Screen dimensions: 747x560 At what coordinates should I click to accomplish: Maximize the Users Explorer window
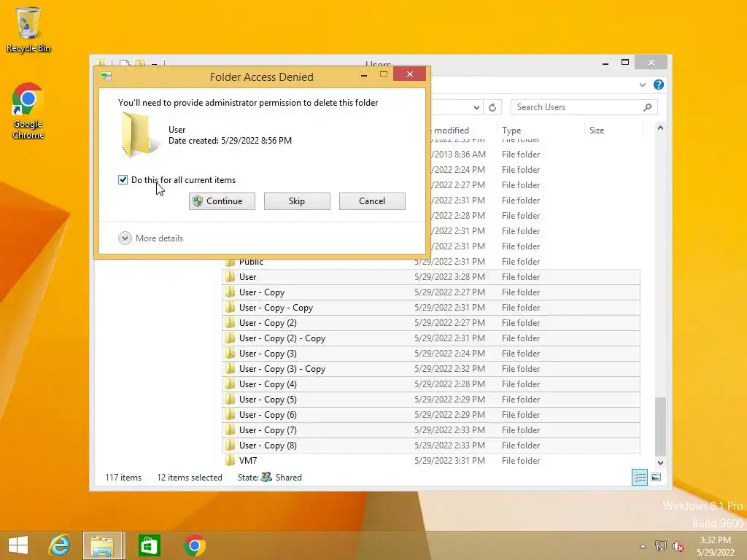(x=625, y=63)
